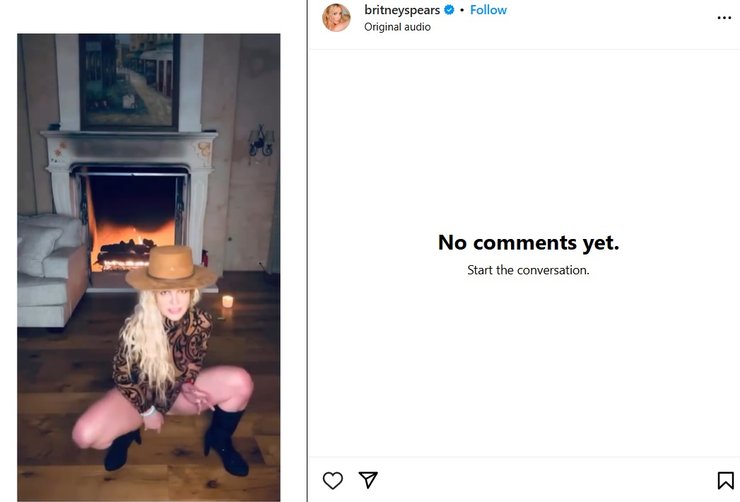Viewport: 740px width, 502px height.
Task: Click the brown hat in the video
Action: 170,266
